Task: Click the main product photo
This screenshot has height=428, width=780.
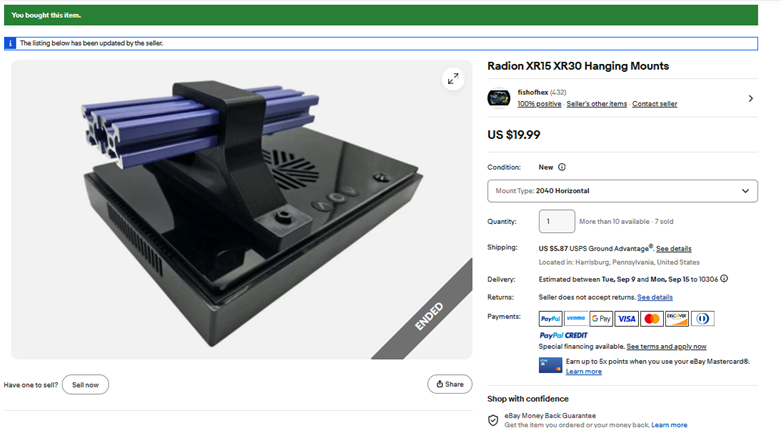Action: 242,210
